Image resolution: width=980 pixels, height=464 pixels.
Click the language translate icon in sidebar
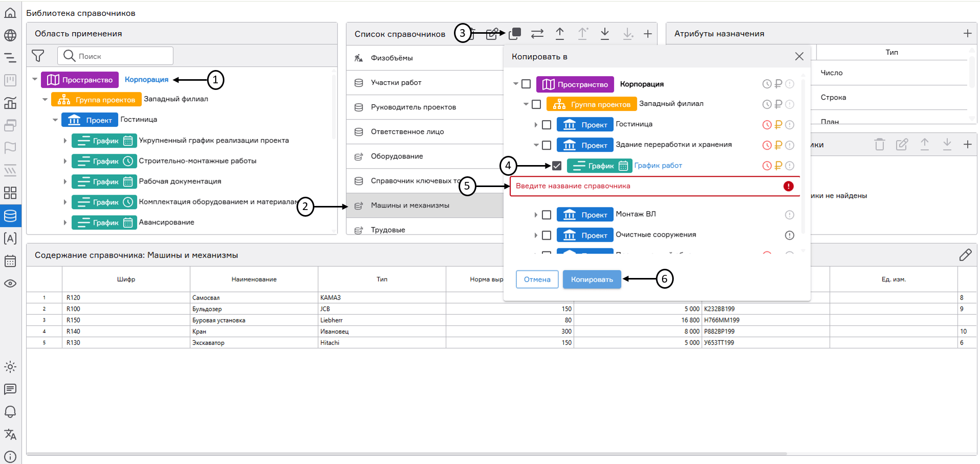[10, 434]
